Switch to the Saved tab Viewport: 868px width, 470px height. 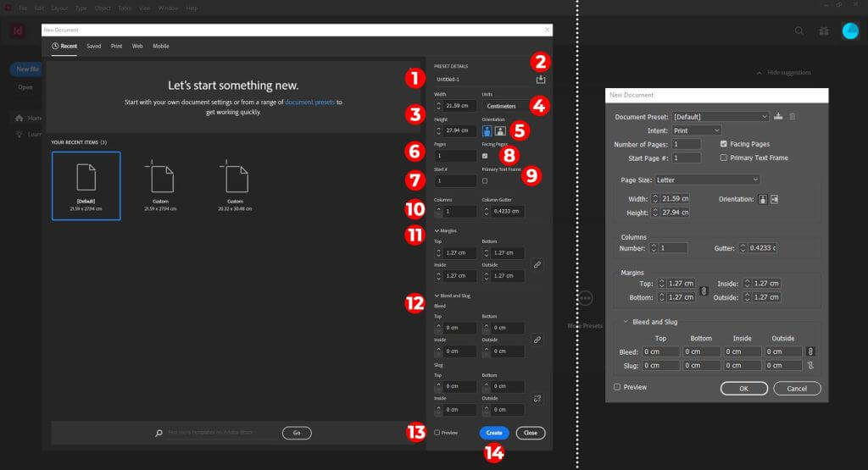pos(93,46)
